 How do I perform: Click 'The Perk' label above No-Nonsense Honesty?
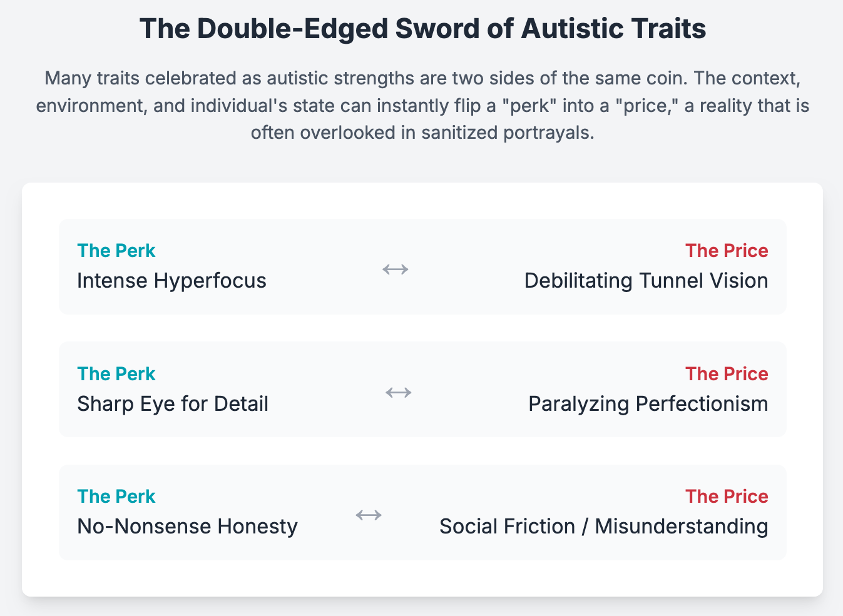tap(116, 497)
